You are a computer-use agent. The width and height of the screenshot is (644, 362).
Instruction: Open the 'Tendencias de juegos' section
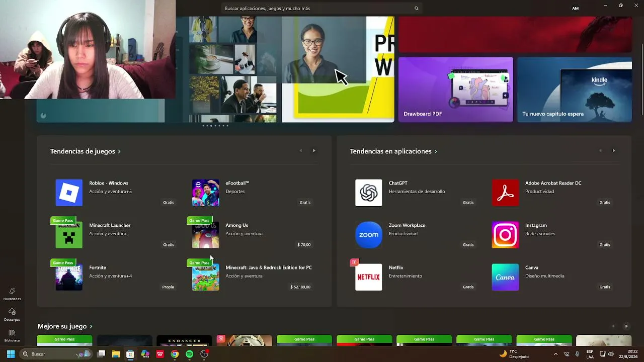86,151
